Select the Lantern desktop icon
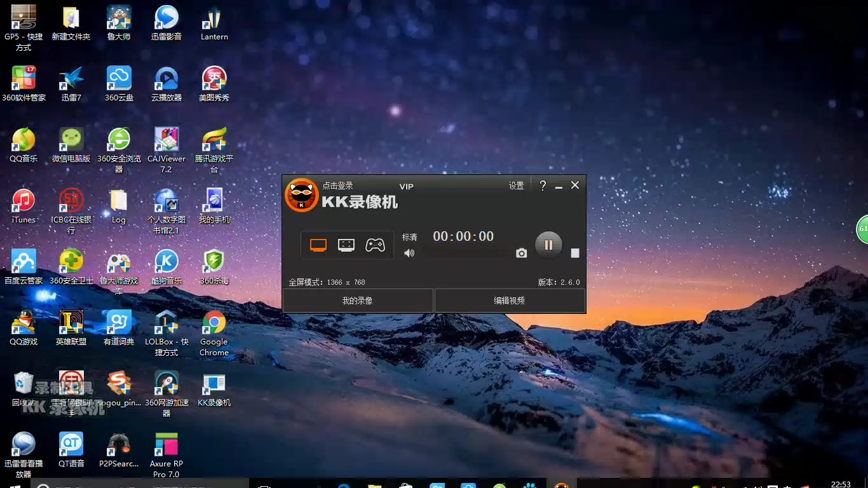The height and width of the screenshot is (488, 868). (x=214, y=23)
